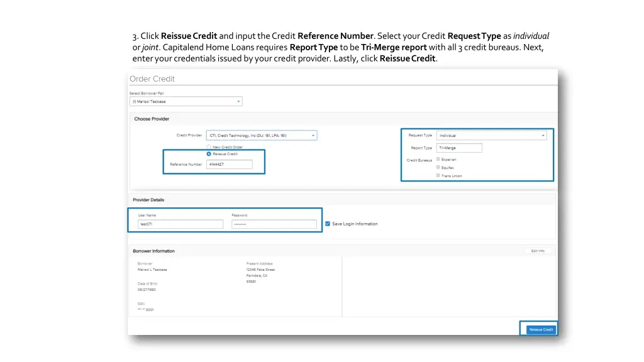The image size is (644, 362).
Task: Click the User Name field showing testCTI
Action: click(179, 224)
